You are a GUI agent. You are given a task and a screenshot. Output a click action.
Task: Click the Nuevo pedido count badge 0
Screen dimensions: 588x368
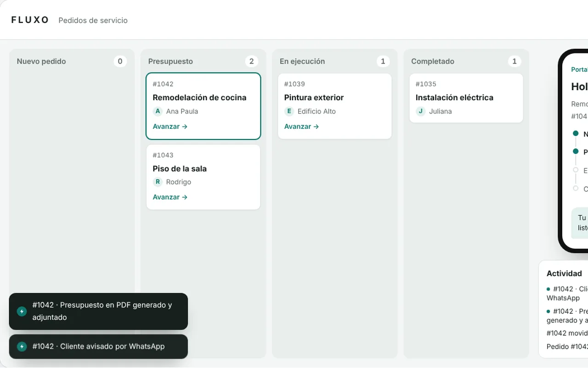click(x=120, y=61)
